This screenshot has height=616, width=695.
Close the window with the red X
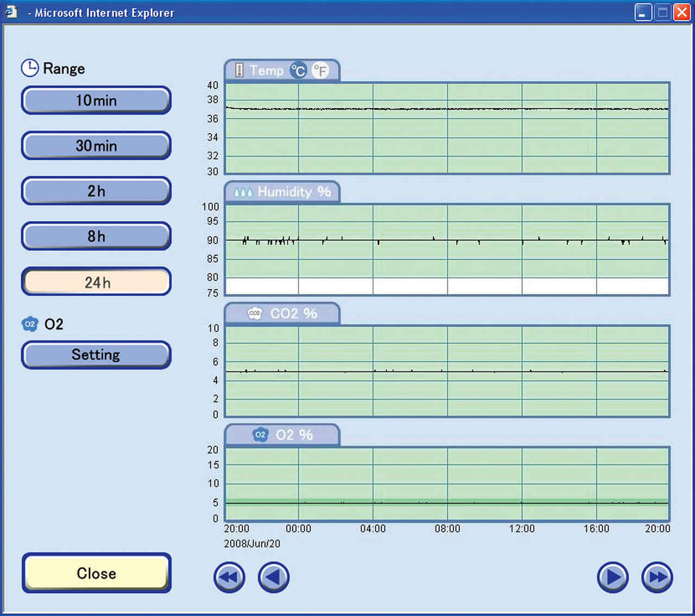[x=681, y=12]
